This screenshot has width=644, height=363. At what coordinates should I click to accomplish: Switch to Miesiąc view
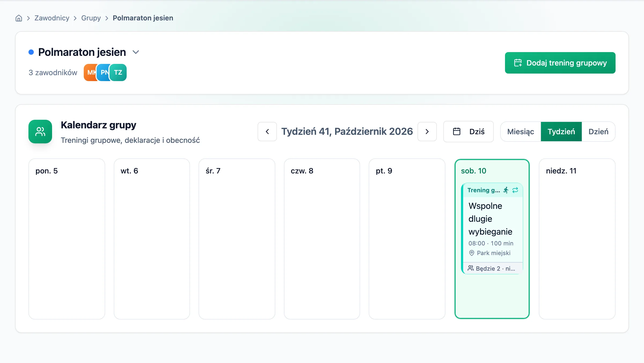click(521, 132)
